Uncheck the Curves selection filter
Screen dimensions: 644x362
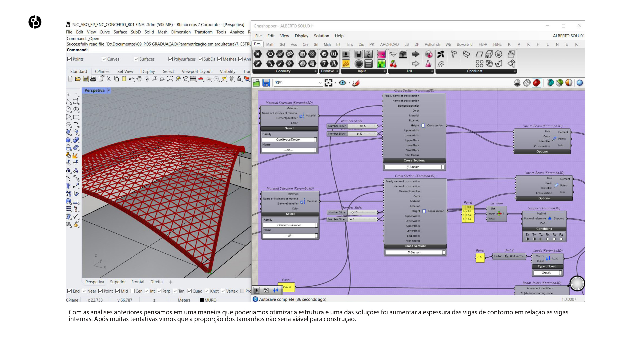[104, 59]
